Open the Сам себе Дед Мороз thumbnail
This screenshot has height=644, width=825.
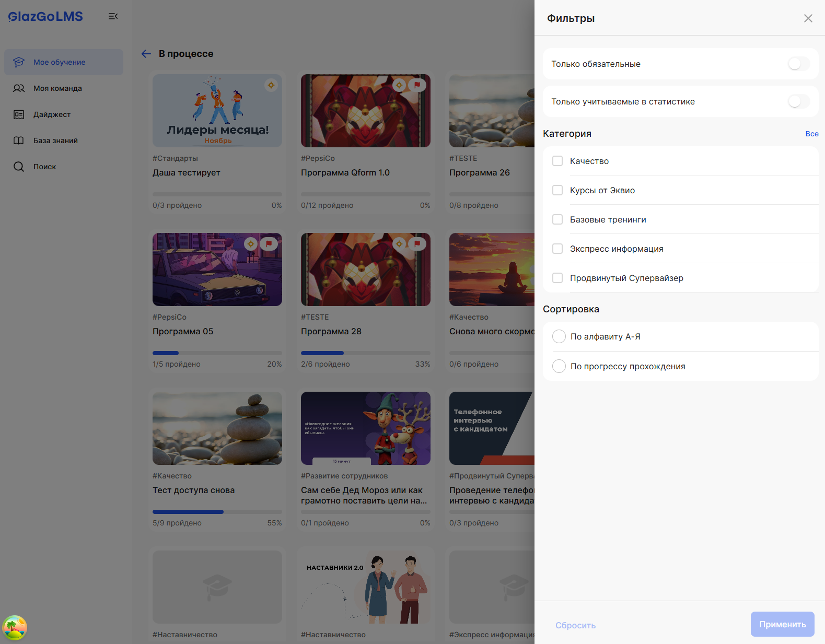click(x=366, y=428)
